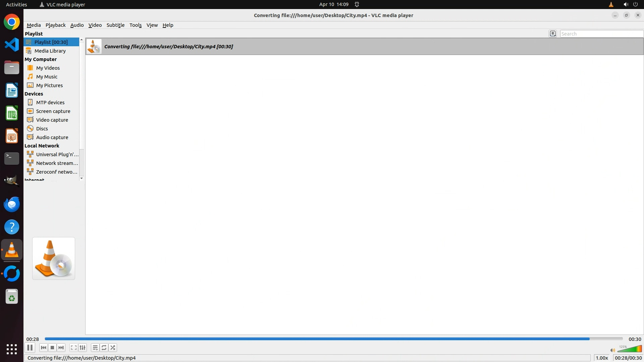Toggle random shuffle playback

pos(113,348)
